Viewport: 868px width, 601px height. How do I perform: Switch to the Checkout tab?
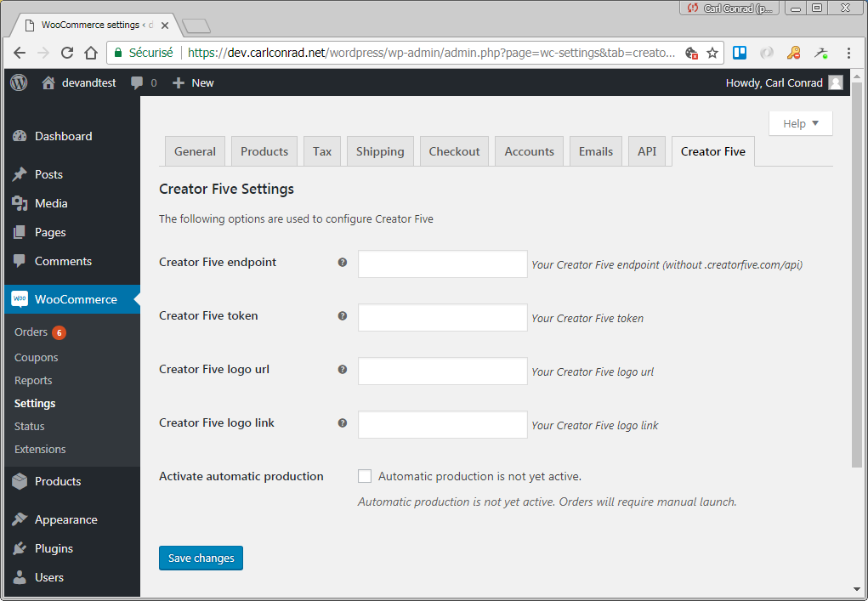click(x=455, y=151)
